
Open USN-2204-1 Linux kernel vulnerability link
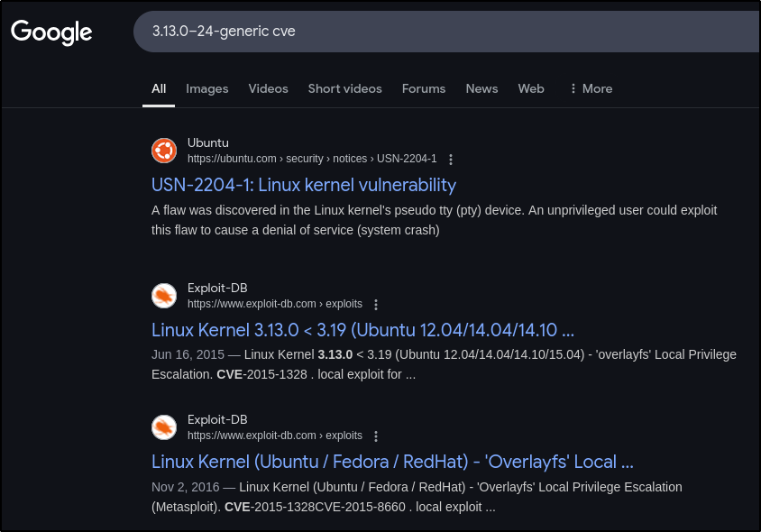click(304, 185)
